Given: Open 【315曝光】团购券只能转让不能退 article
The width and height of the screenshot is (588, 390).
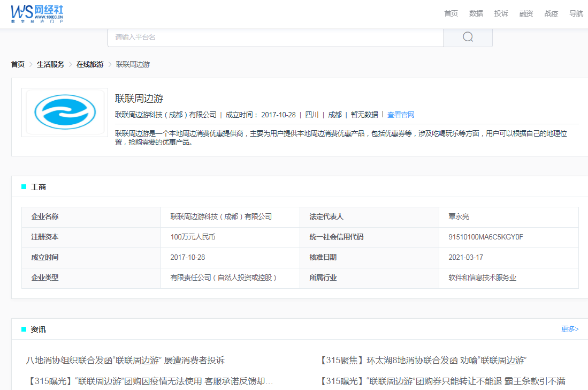Looking at the screenshot, I should pos(442,381).
